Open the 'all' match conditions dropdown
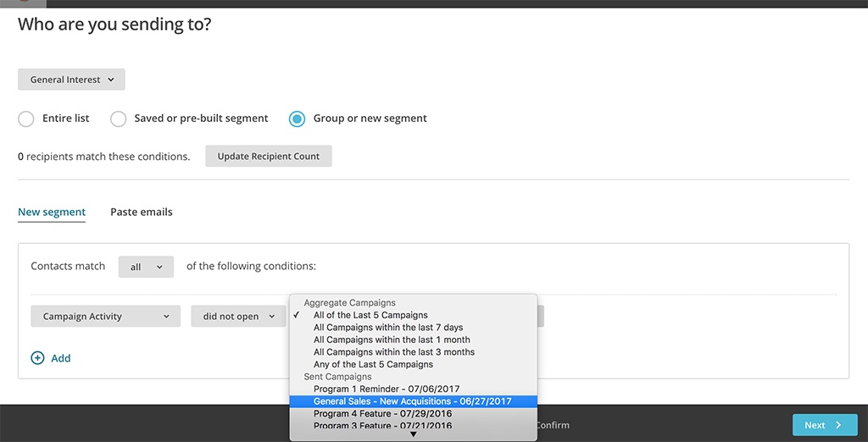The height and width of the screenshot is (442, 868). click(146, 267)
